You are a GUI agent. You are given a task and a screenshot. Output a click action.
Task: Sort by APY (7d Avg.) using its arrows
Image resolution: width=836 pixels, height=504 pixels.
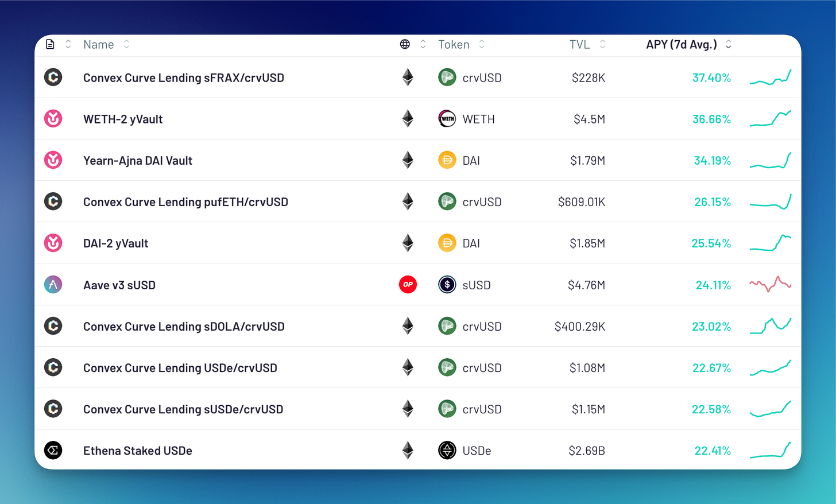tap(728, 44)
